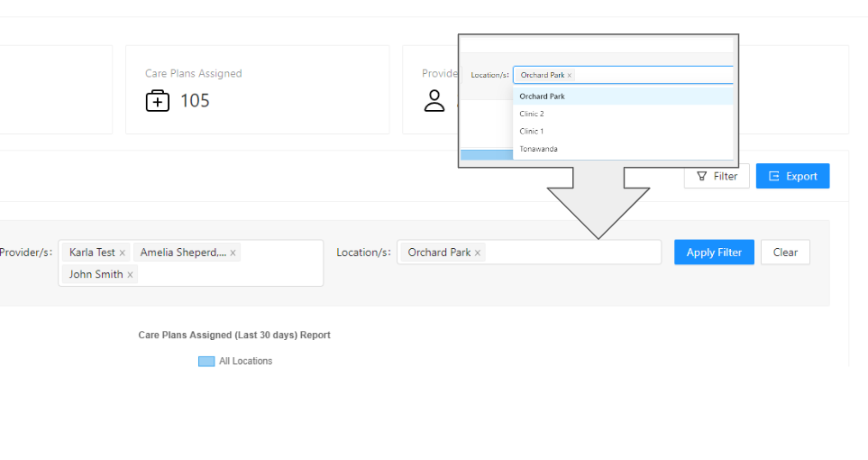
Task: Click the Care Plans Assigned count 105
Action: [195, 101]
